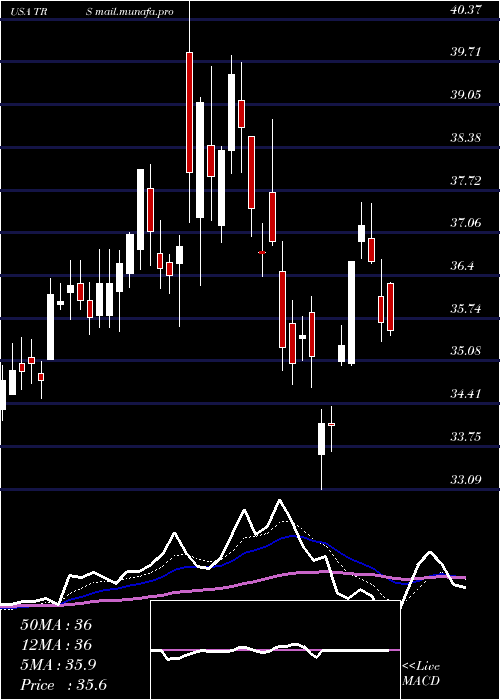Click the 12MA : 36 readout
This screenshot has width=500, height=700.
[56, 645]
